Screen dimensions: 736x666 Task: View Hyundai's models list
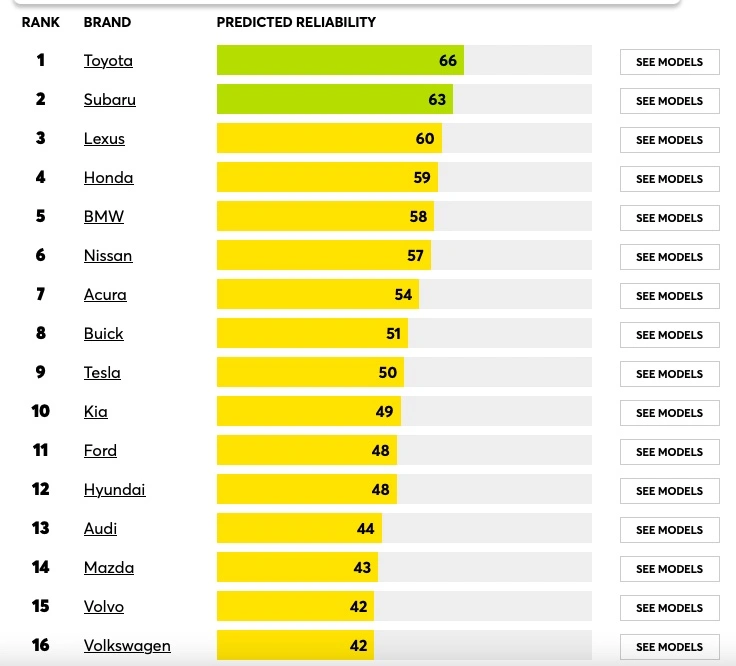pos(669,491)
